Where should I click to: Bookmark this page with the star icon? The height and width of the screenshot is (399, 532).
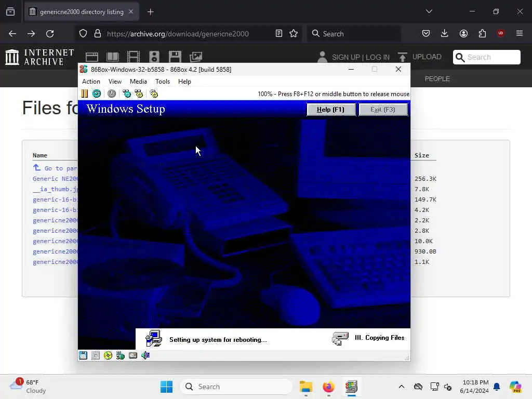pyautogui.click(x=294, y=34)
